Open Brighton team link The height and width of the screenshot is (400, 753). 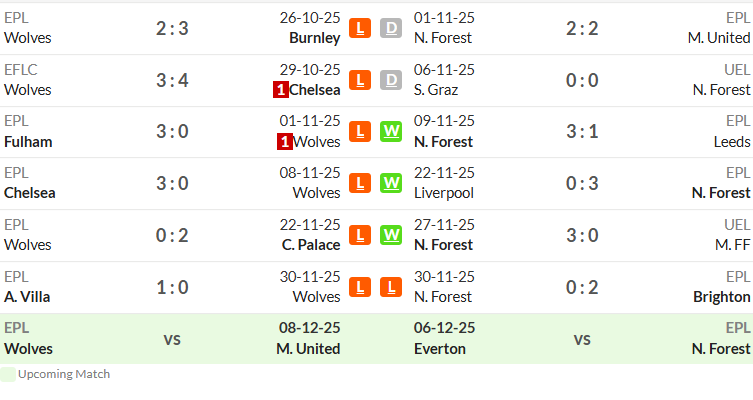click(x=721, y=297)
